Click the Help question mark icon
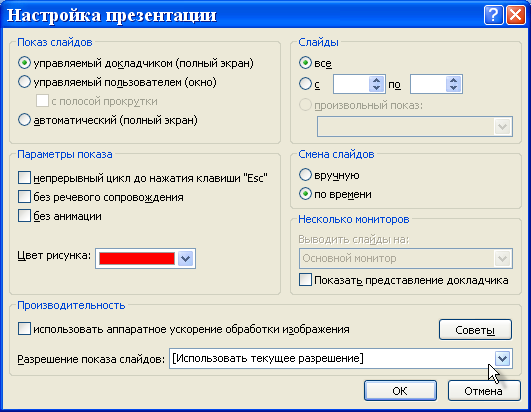Viewport: 531px width, 412px height. tap(493, 15)
